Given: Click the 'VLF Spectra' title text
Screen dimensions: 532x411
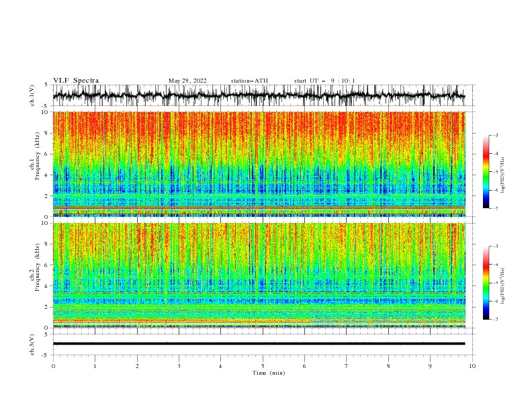Looking at the screenshot, I should click(76, 81).
